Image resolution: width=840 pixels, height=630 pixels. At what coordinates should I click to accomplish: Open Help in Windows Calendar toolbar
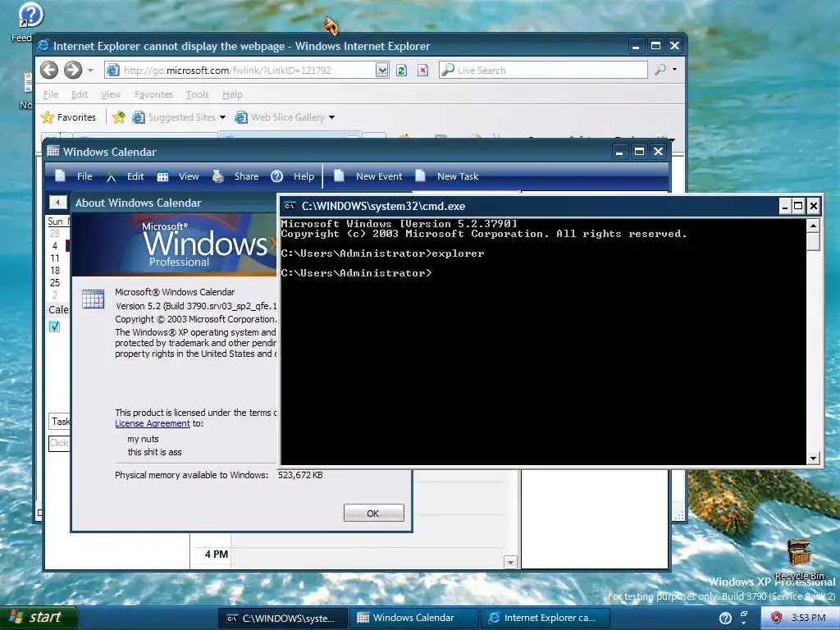pyautogui.click(x=293, y=176)
